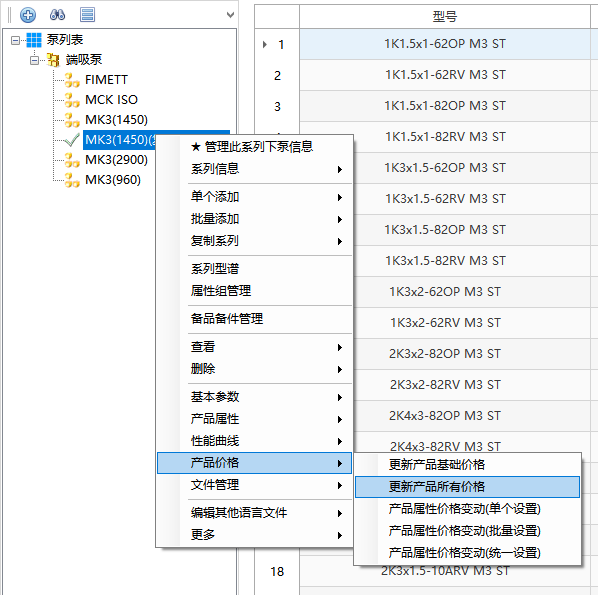Screen dimensions: 598x595
Task: Click cell 1K3x1.5-82RV M3 ST
Action: point(445,261)
